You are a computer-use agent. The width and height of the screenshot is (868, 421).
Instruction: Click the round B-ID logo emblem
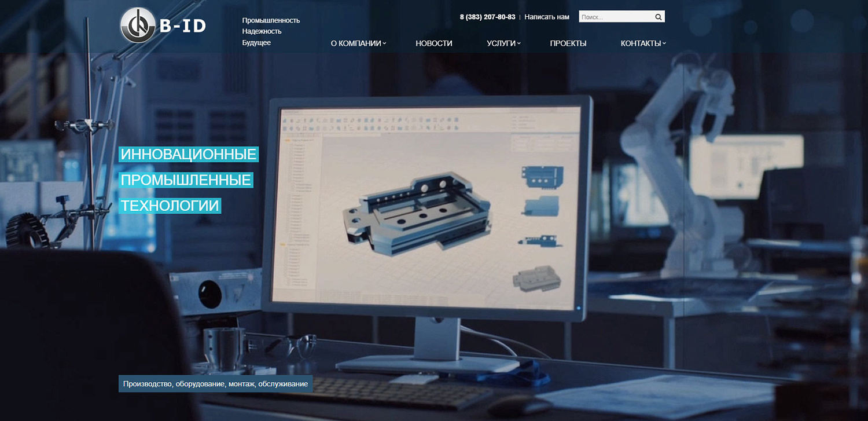(138, 25)
